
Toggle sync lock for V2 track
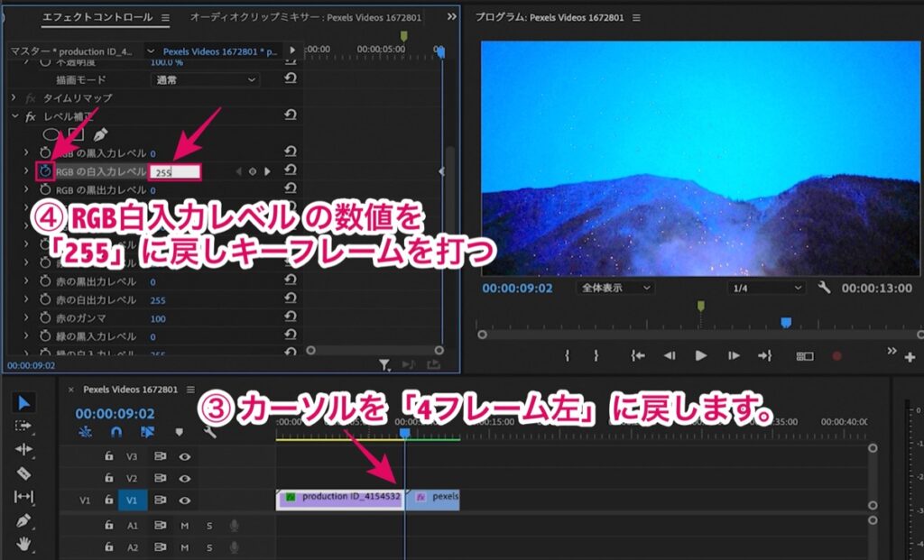[160, 479]
